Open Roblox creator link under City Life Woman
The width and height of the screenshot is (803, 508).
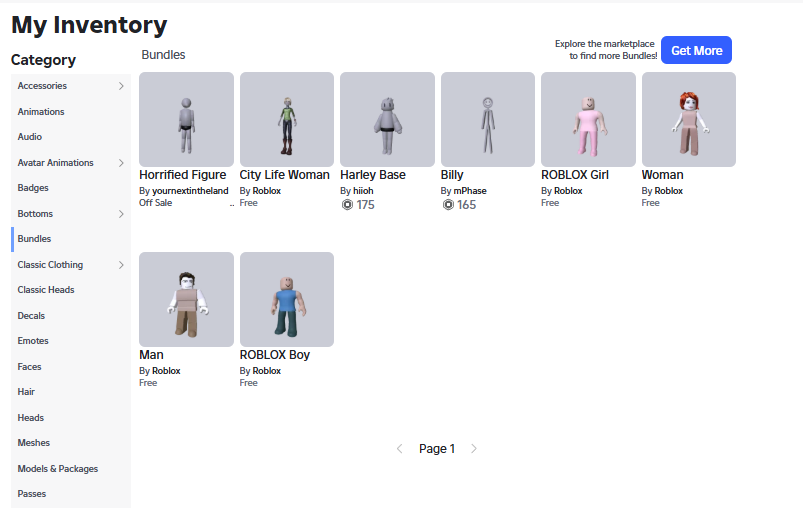tap(267, 191)
